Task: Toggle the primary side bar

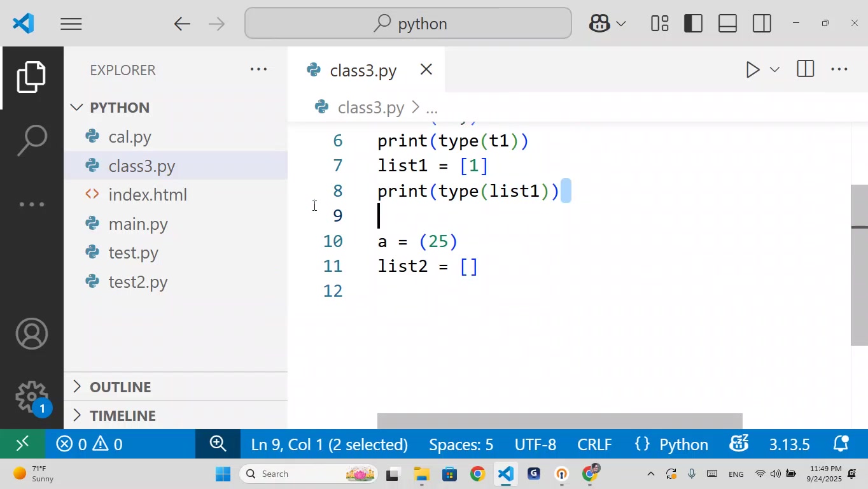Action: (x=693, y=24)
